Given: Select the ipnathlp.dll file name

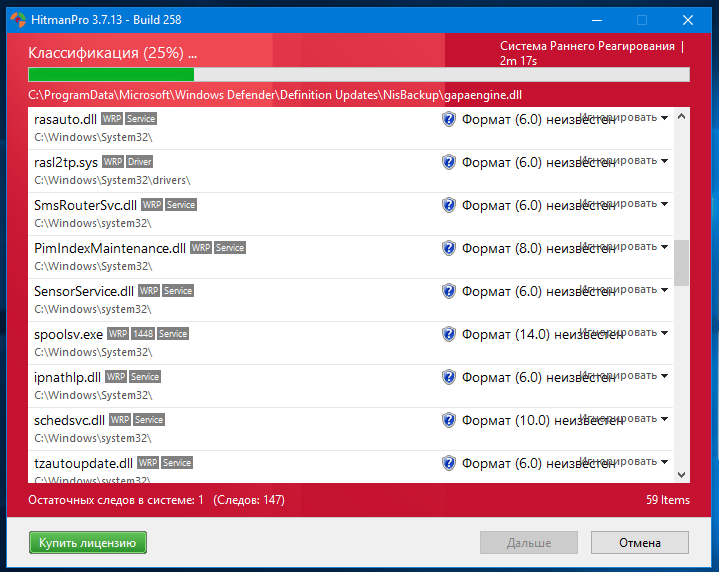Looking at the screenshot, I should click(67, 378).
